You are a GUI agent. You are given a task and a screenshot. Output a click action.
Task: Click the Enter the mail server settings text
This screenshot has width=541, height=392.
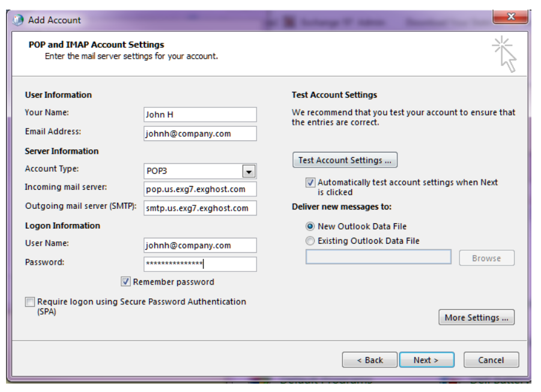(x=131, y=56)
